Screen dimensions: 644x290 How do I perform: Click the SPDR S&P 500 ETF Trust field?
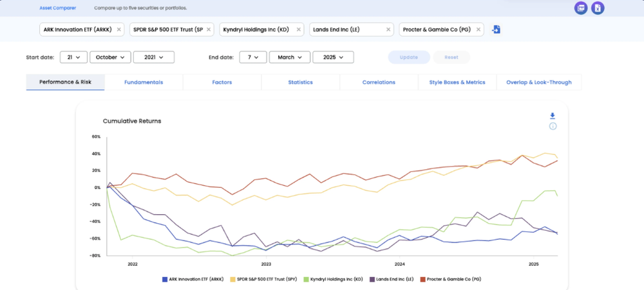click(x=172, y=30)
